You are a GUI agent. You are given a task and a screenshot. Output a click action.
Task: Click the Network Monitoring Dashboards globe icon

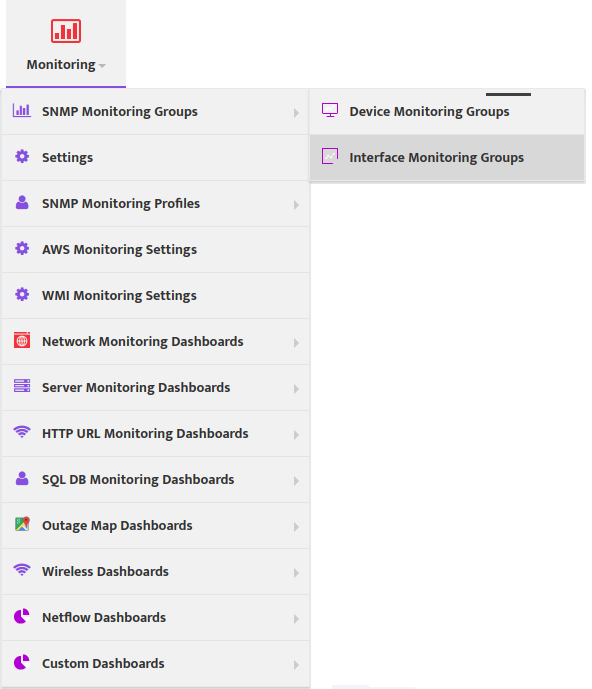22,340
